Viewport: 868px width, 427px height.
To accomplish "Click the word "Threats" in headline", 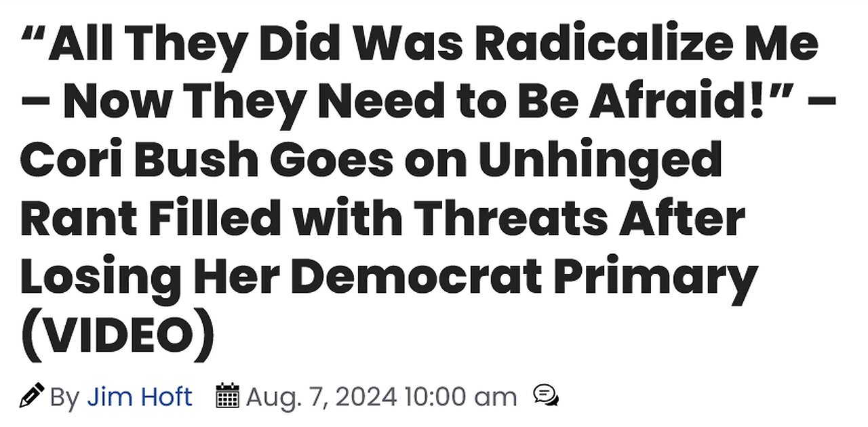I will point(526,220).
